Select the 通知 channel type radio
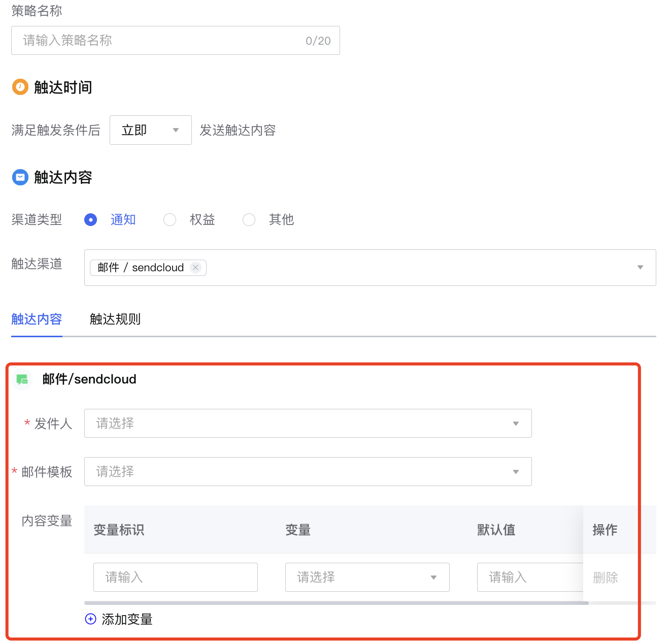 point(90,219)
